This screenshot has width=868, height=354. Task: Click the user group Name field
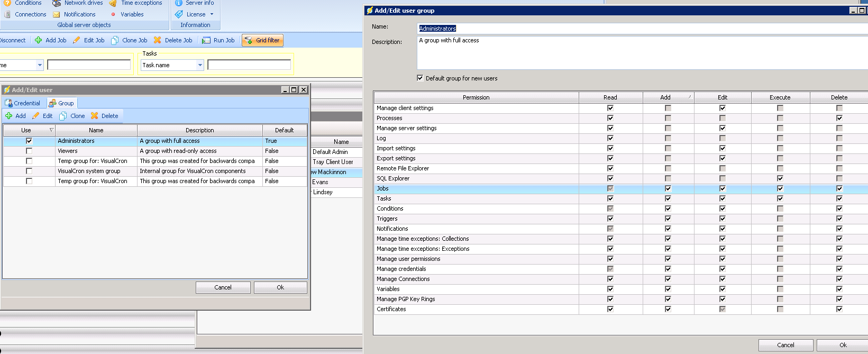tap(635, 29)
